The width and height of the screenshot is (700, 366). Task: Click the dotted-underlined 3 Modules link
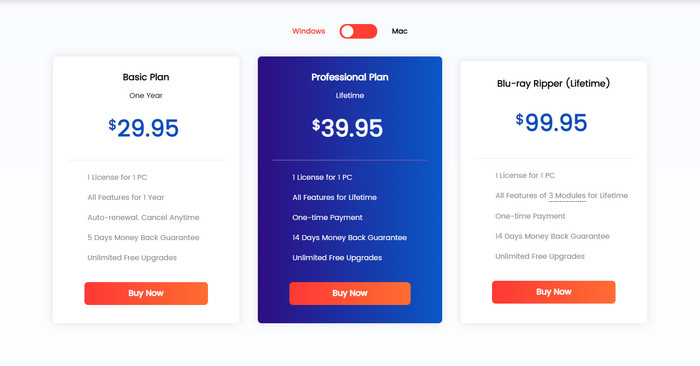(567, 195)
